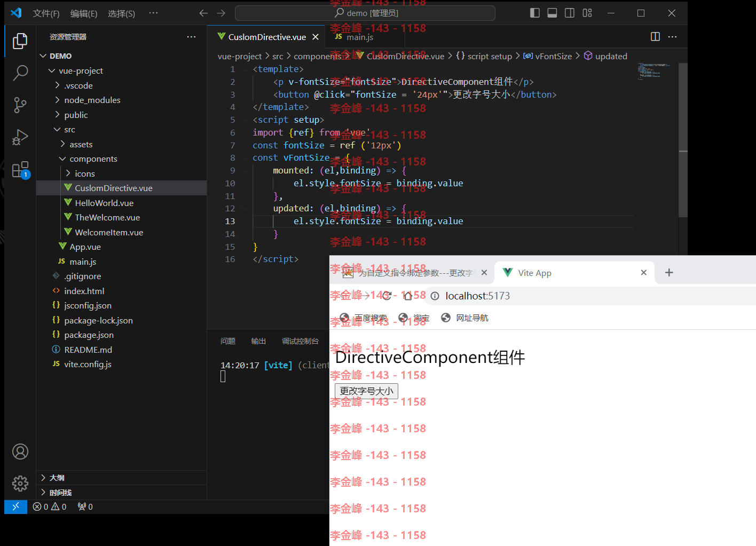
Task: View site information icon for localhost
Action: point(435,296)
